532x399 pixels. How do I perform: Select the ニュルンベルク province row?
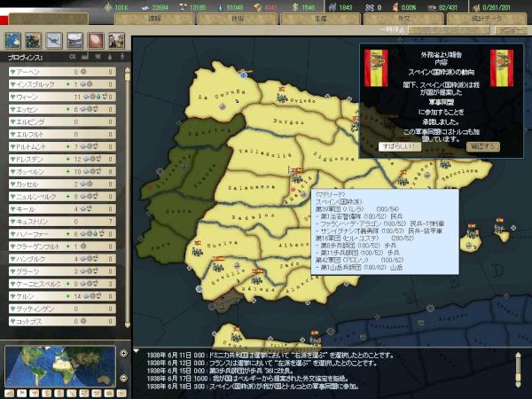pyautogui.click(x=62, y=197)
